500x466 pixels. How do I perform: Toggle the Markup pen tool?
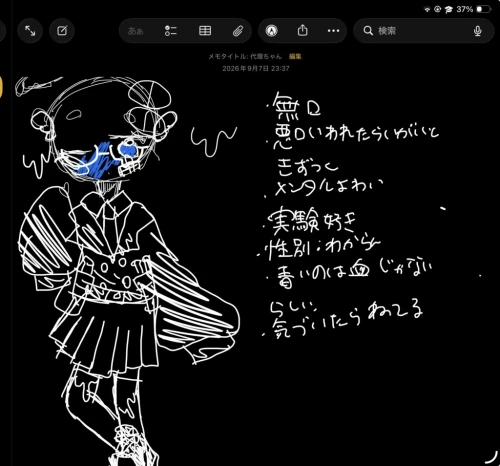click(272, 31)
